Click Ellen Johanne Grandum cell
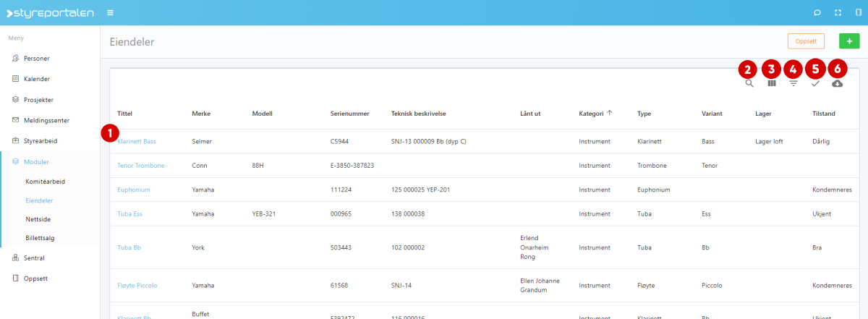The image size is (868, 319). pyautogui.click(x=540, y=286)
